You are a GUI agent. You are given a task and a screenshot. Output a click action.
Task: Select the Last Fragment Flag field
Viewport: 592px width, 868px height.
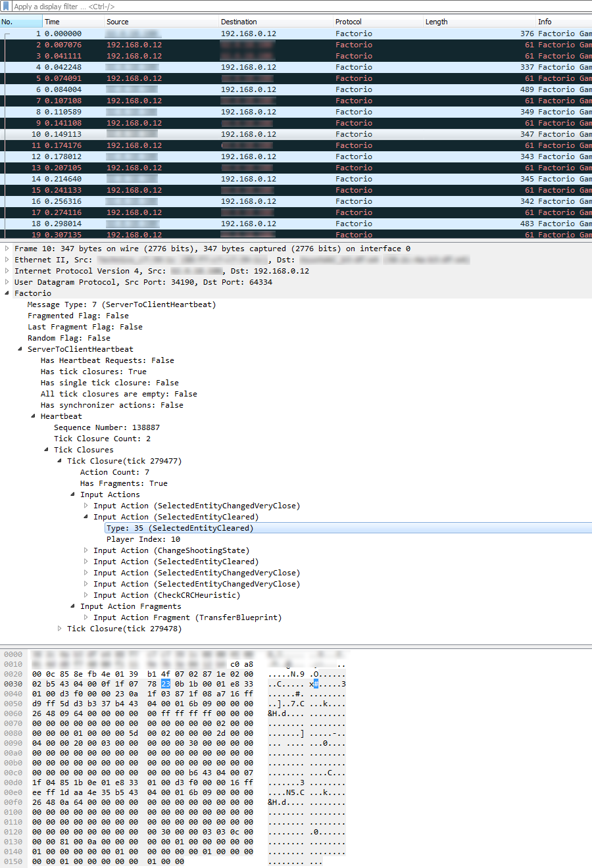coord(85,327)
